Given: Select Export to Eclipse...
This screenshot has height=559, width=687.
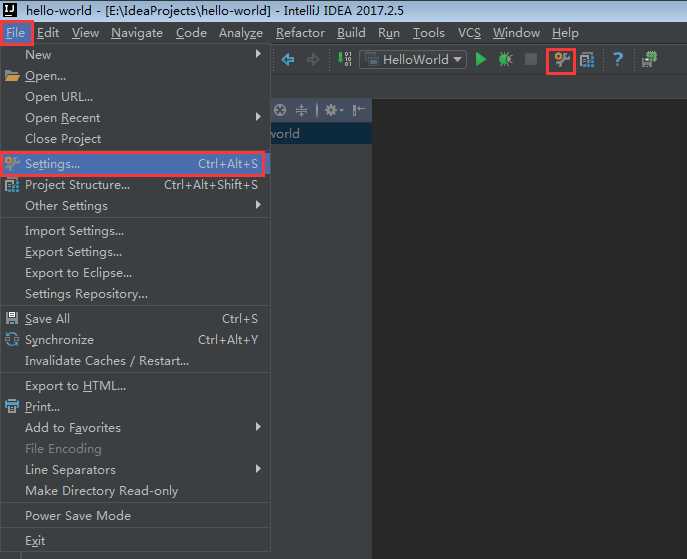Looking at the screenshot, I should tap(135, 272).
